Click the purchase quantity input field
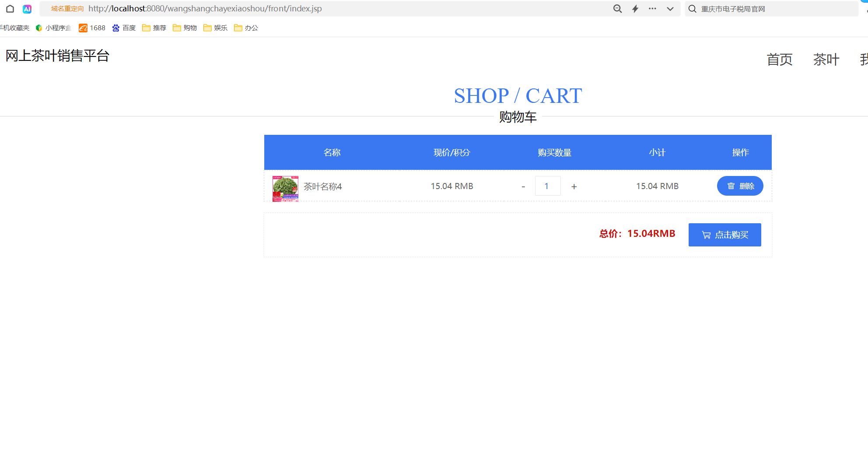 point(547,186)
